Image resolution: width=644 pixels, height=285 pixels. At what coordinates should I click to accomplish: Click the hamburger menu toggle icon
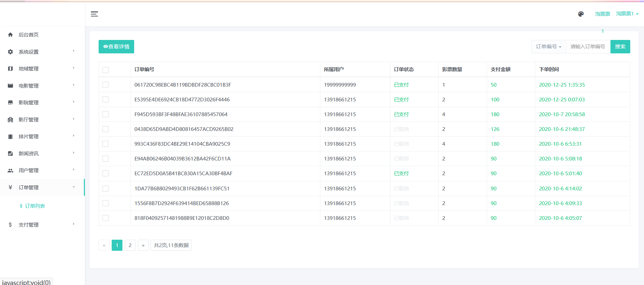click(x=94, y=14)
